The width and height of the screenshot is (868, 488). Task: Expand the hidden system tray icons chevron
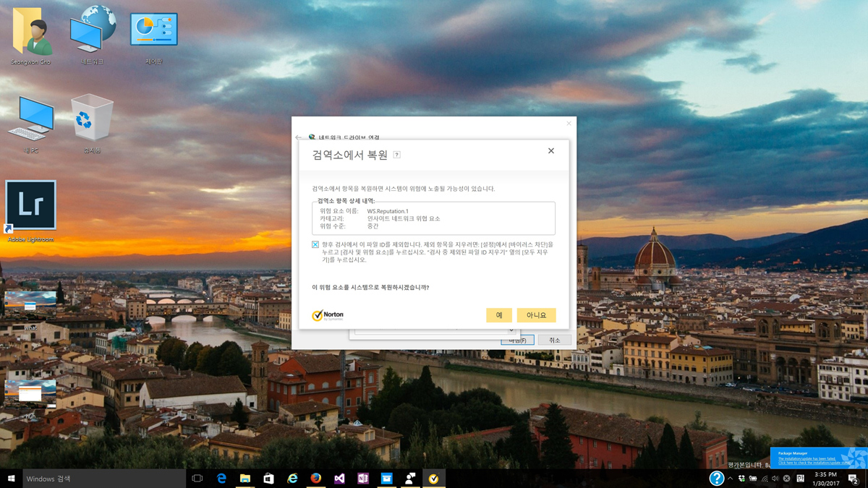pyautogui.click(x=730, y=479)
